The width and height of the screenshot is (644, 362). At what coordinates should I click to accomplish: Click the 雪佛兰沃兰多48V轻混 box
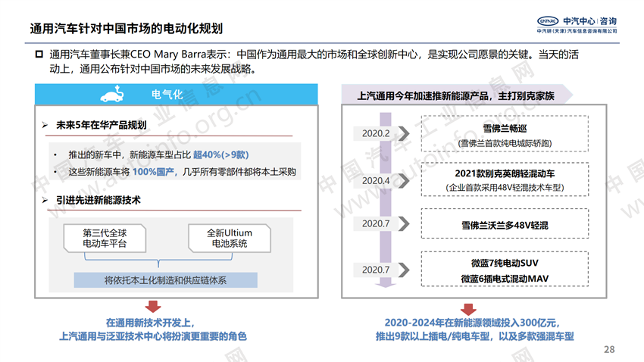point(505,223)
